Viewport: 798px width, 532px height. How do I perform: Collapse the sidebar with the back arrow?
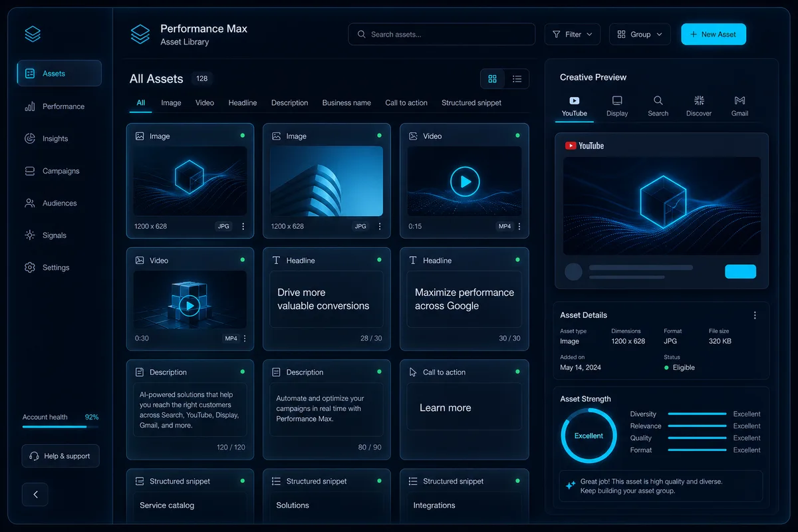click(x=35, y=494)
